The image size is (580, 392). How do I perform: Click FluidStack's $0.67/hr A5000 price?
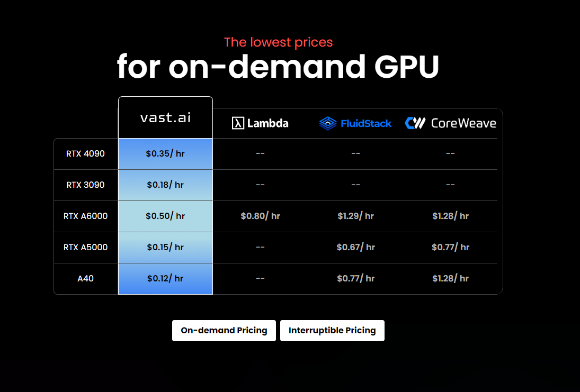(x=355, y=247)
